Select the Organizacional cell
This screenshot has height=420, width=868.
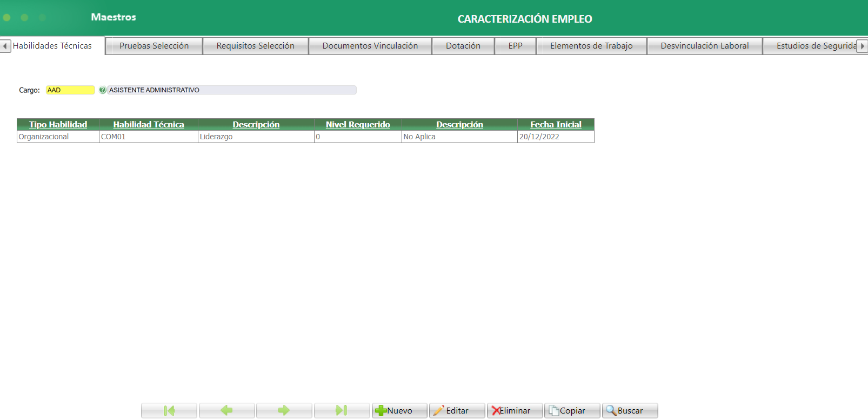(x=58, y=137)
